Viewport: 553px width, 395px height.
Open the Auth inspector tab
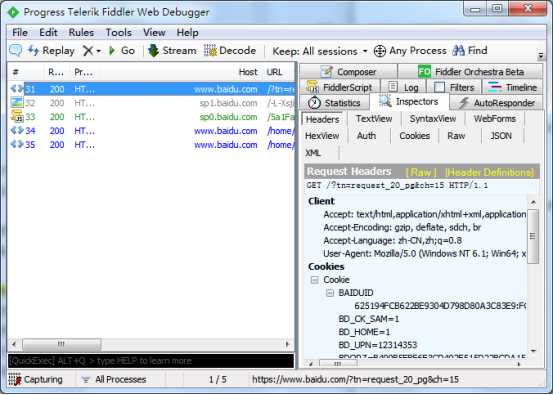366,136
